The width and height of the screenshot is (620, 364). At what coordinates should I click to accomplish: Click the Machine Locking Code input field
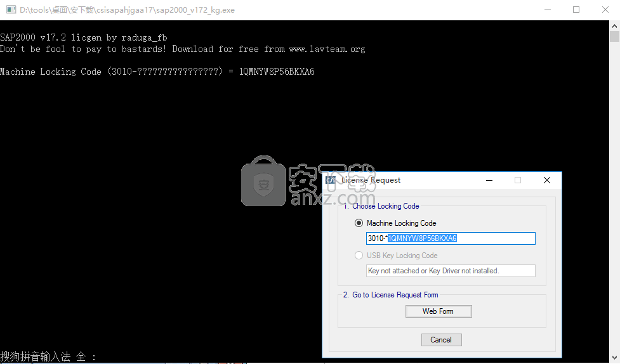pos(451,238)
